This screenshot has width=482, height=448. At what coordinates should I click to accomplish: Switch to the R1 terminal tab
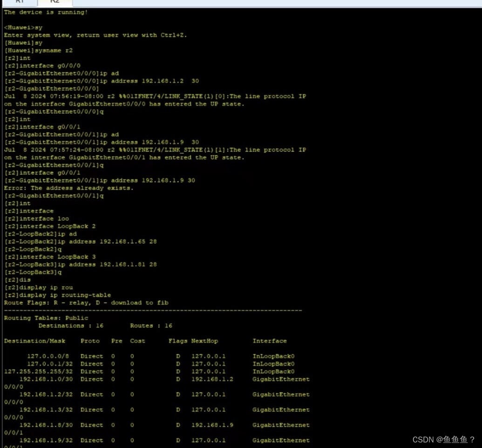click(x=19, y=2)
